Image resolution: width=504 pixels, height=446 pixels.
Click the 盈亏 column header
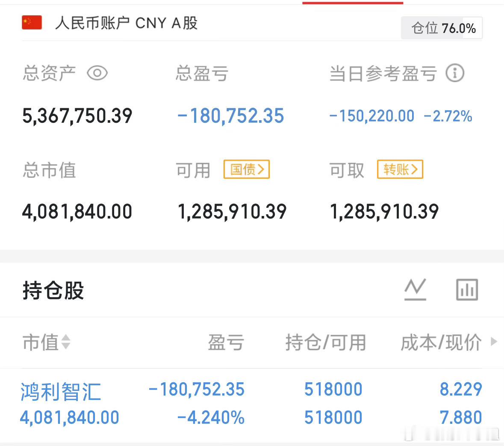click(x=226, y=343)
